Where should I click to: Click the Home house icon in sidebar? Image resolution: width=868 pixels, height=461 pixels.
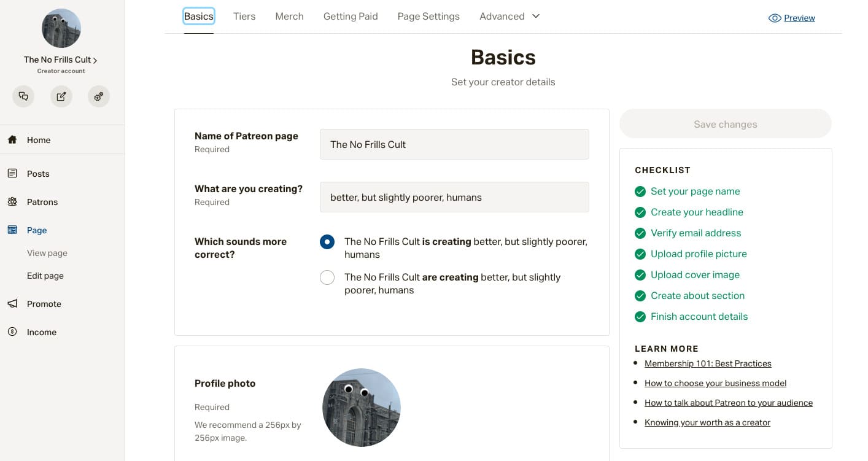[12, 140]
